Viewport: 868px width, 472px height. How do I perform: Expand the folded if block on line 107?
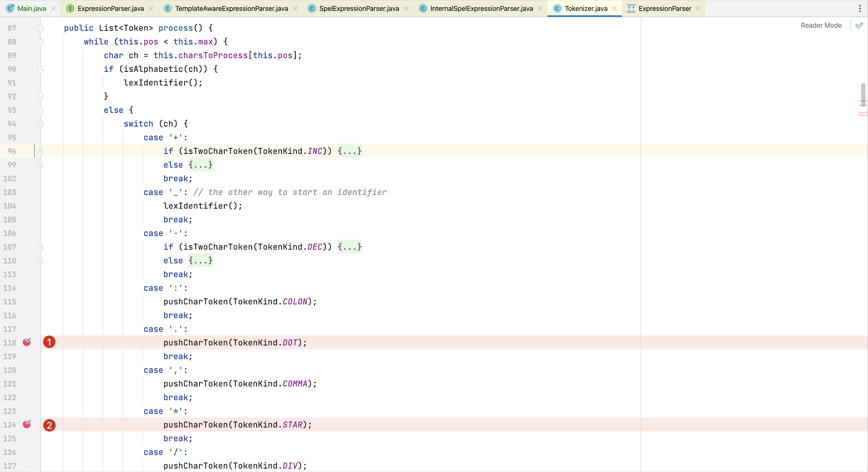pyautogui.click(x=40, y=247)
